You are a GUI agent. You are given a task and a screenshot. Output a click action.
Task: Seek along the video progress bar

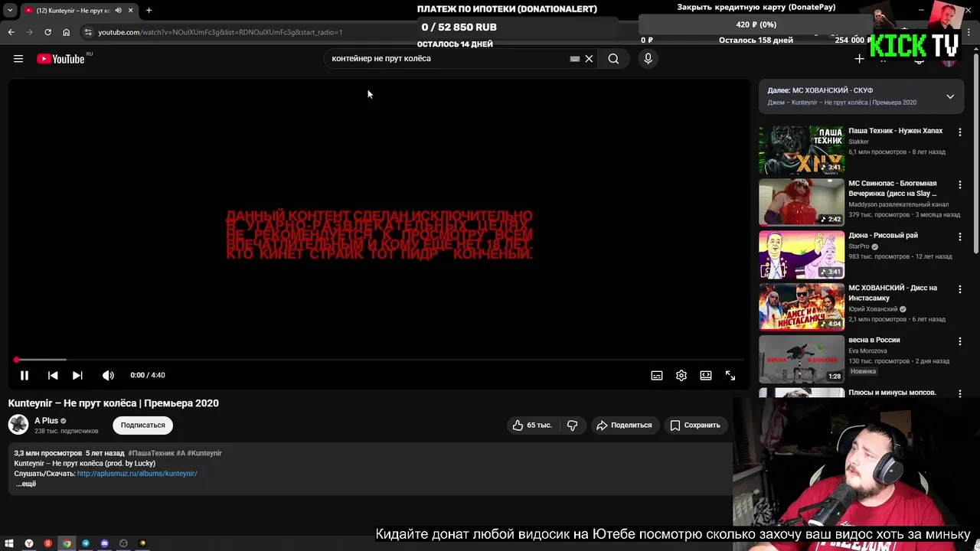click(380, 360)
